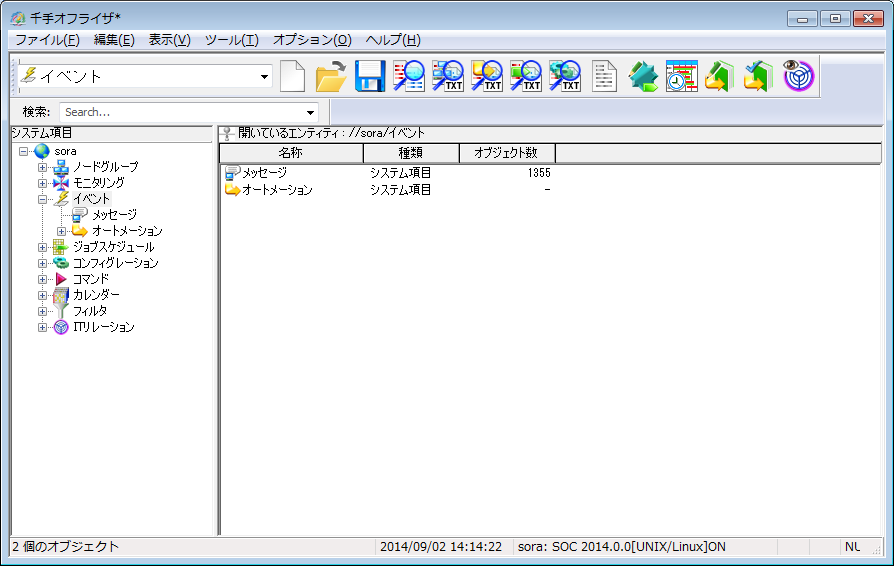Maximize the 千手オフライザ window
This screenshot has width=894, height=566.
click(835, 19)
